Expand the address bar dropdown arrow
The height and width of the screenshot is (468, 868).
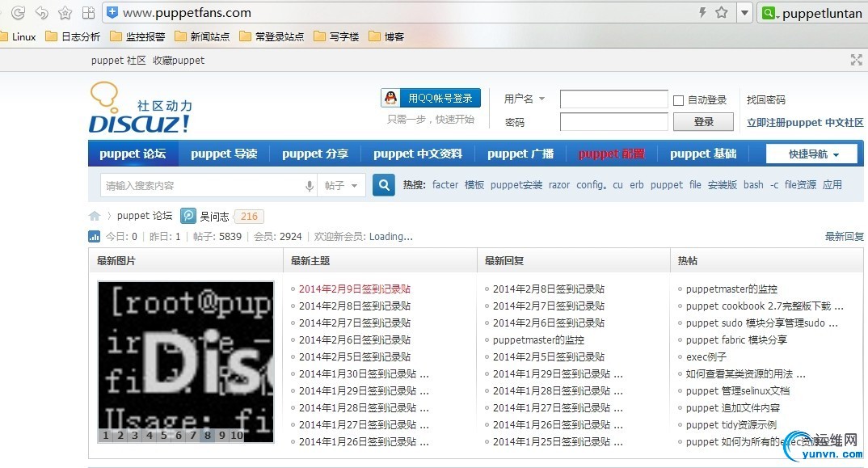tap(744, 13)
